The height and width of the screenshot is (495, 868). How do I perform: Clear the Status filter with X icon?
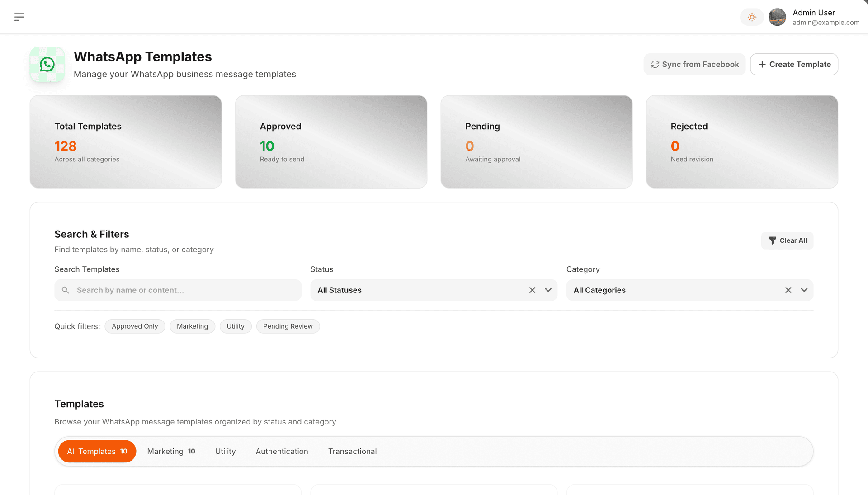tap(532, 290)
